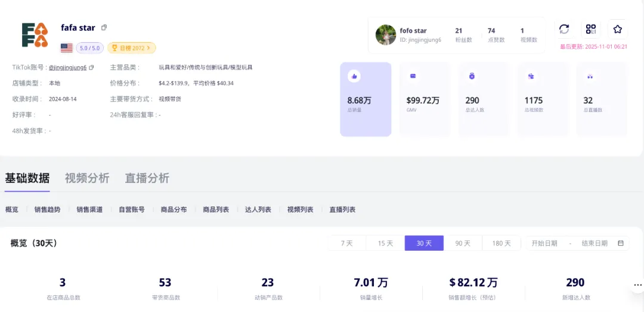644x312 pixels.
Task: Jump to the 销售趋势 section
Action: [x=47, y=210]
